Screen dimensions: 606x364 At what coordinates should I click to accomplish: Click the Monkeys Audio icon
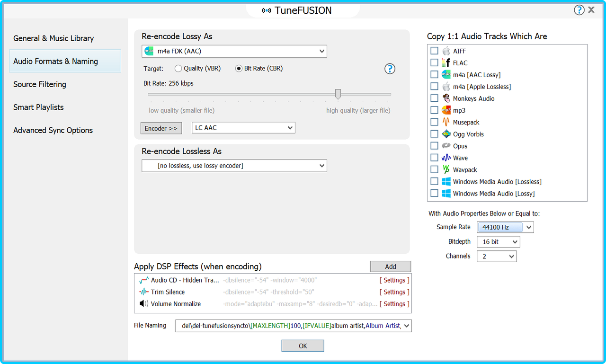point(446,98)
